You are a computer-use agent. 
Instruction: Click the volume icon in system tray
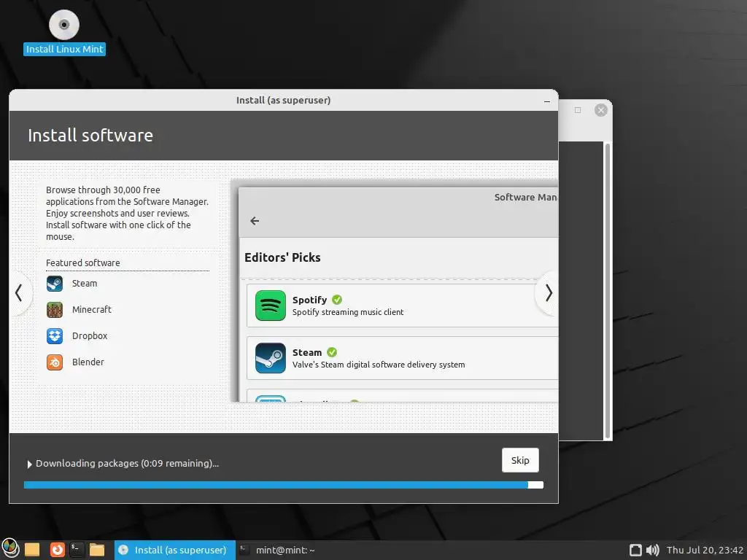pyautogui.click(x=653, y=550)
